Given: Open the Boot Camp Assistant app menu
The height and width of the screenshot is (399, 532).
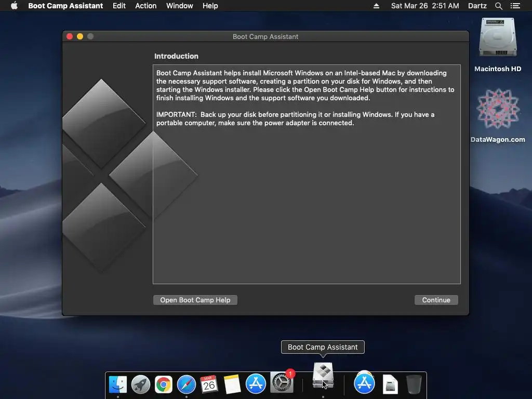Looking at the screenshot, I should click(x=65, y=6).
